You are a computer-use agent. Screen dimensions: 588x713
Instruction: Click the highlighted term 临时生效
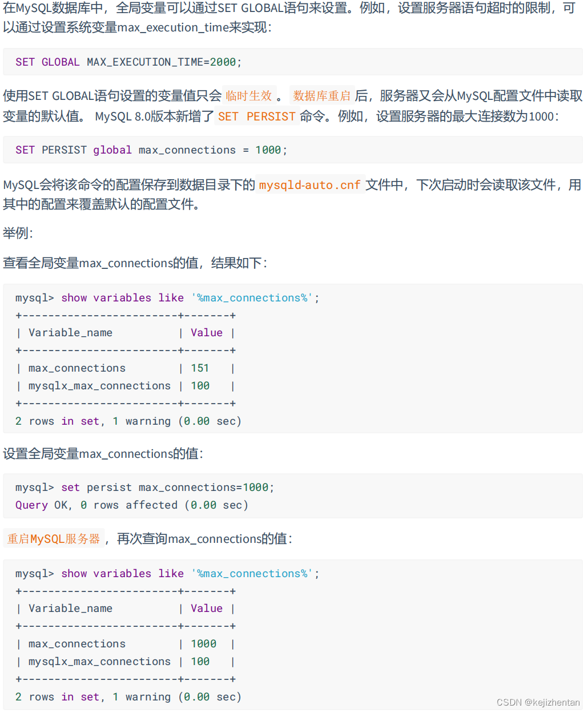pyautogui.click(x=249, y=96)
